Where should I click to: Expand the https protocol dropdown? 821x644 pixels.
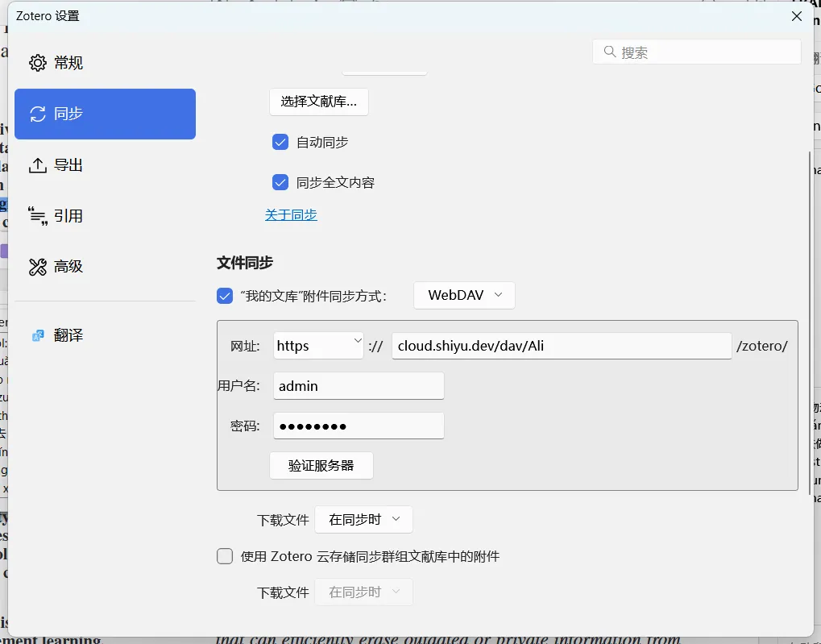pyautogui.click(x=318, y=346)
